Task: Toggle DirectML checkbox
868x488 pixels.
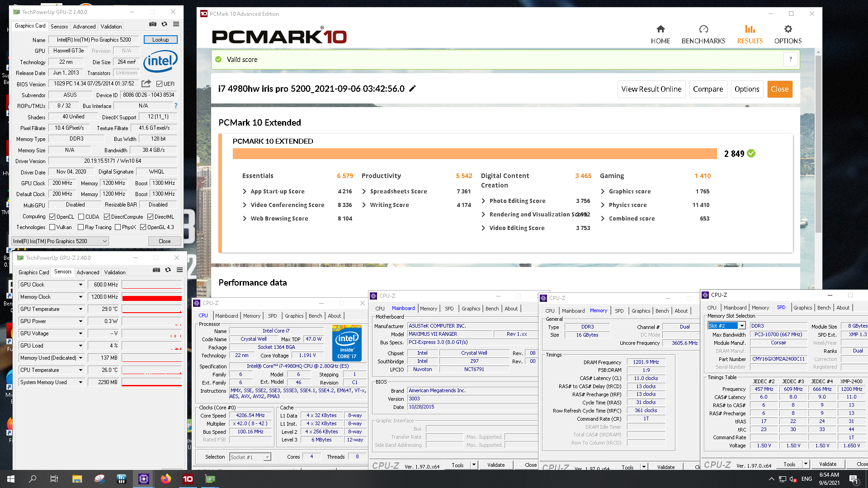Action: [151, 217]
